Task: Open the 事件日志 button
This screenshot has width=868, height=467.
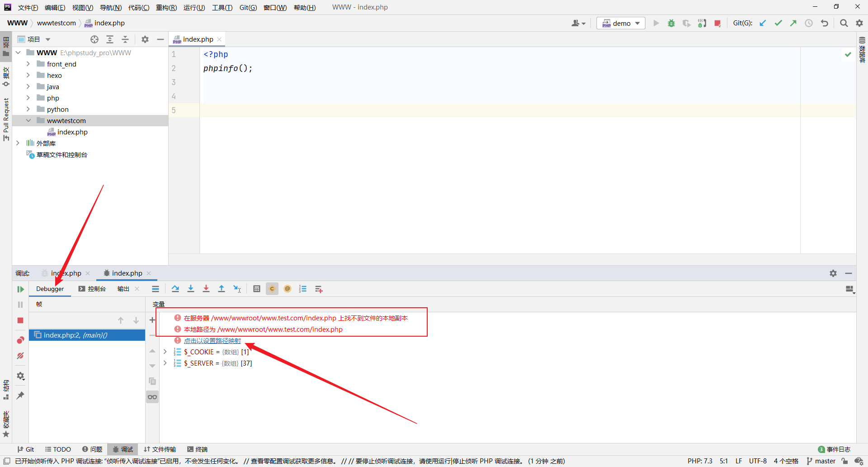Action: pyautogui.click(x=835, y=449)
